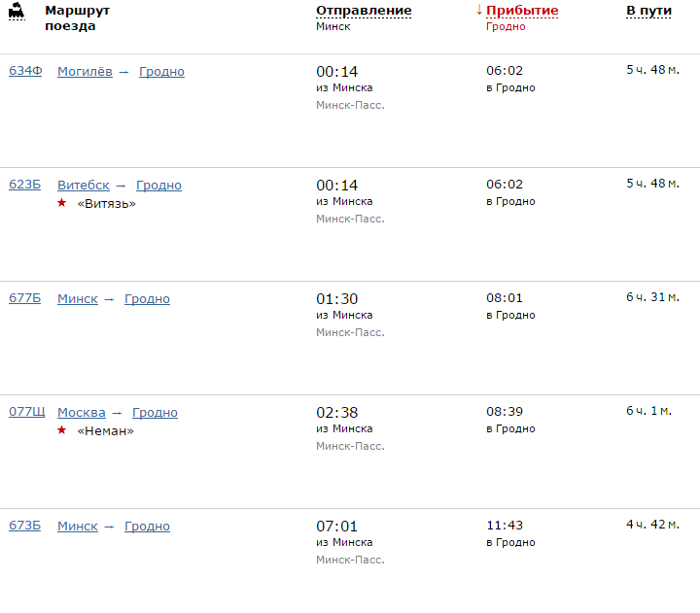The width and height of the screenshot is (700, 613).
Task: Open train number 673Б link
Action: click(25, 527)
